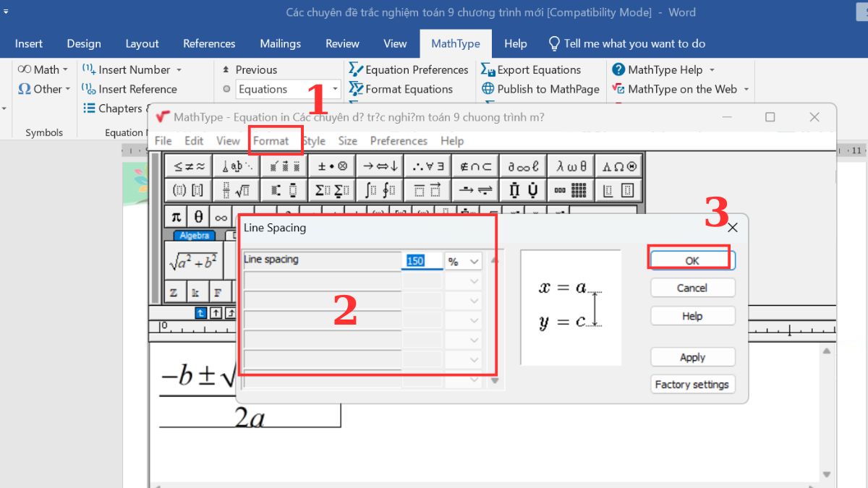Open the summation templates palette
Image resolution: width=868 pixels, height=488 pixels.
[332, 190]
